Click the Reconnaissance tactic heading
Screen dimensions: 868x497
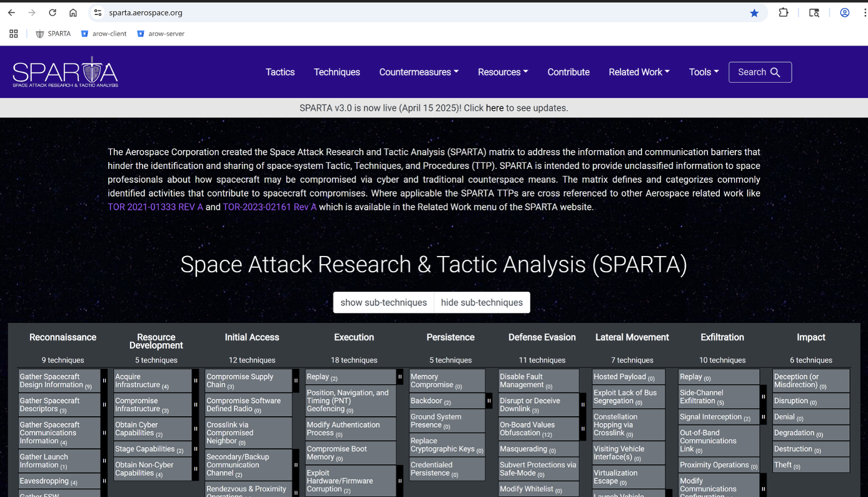pos(63,337)
